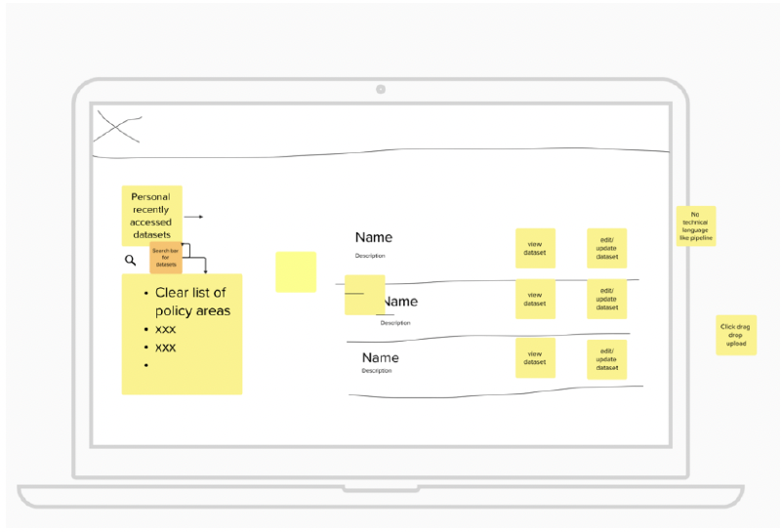Click the arrow right of the Personal datasets note
781x532 pixels.
[x=193, y=217]
